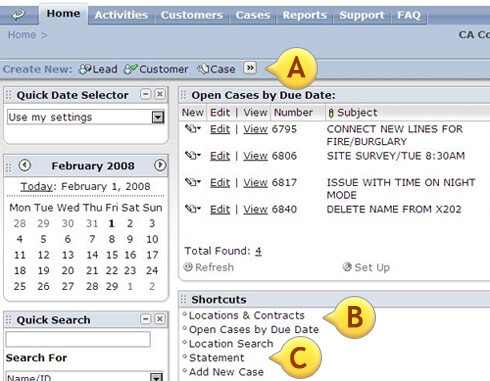Open the Reports tab
The image size is (490, 381).
pyautogui.click(x=305, y=15)
